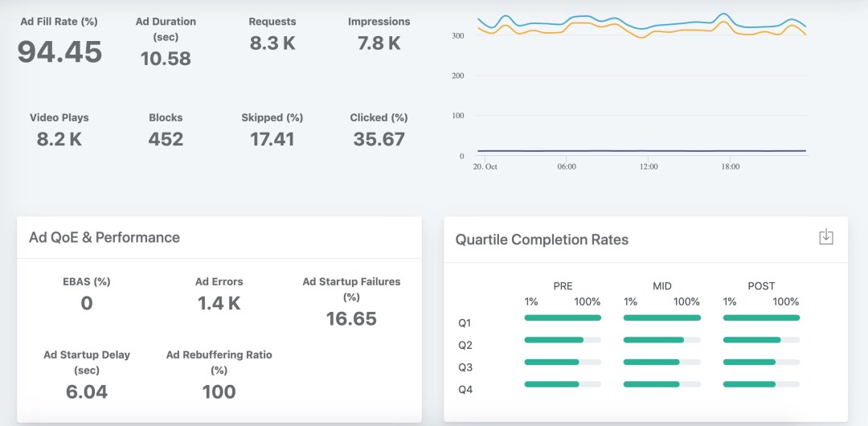Click the Q1 MID completion bar

[x=662, y=317]
